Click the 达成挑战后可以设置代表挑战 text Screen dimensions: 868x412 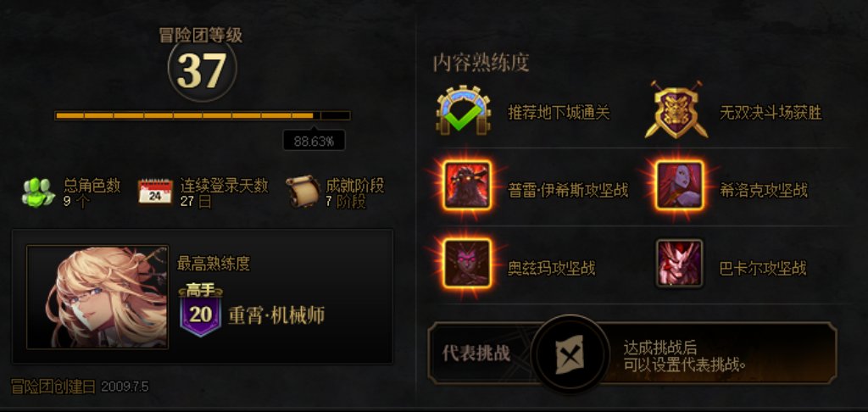pyautogui.click(x=684, y=356)
